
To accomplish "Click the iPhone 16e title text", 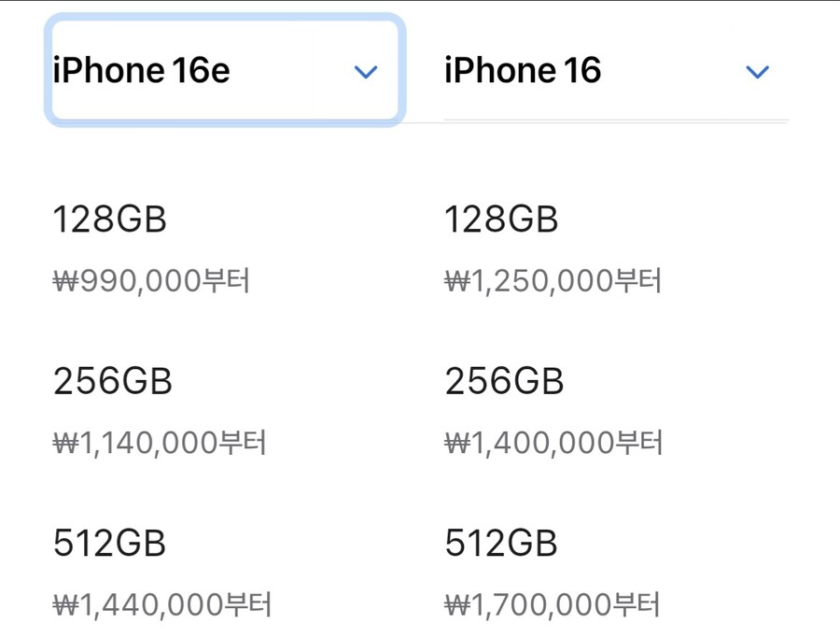I will point(142,70).
